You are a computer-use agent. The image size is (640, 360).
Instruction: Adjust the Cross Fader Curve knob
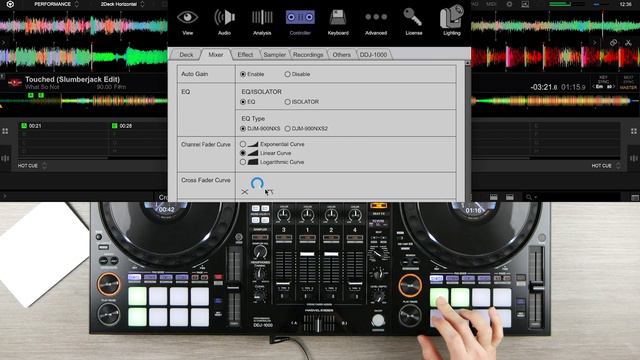[x=257, y=183]
